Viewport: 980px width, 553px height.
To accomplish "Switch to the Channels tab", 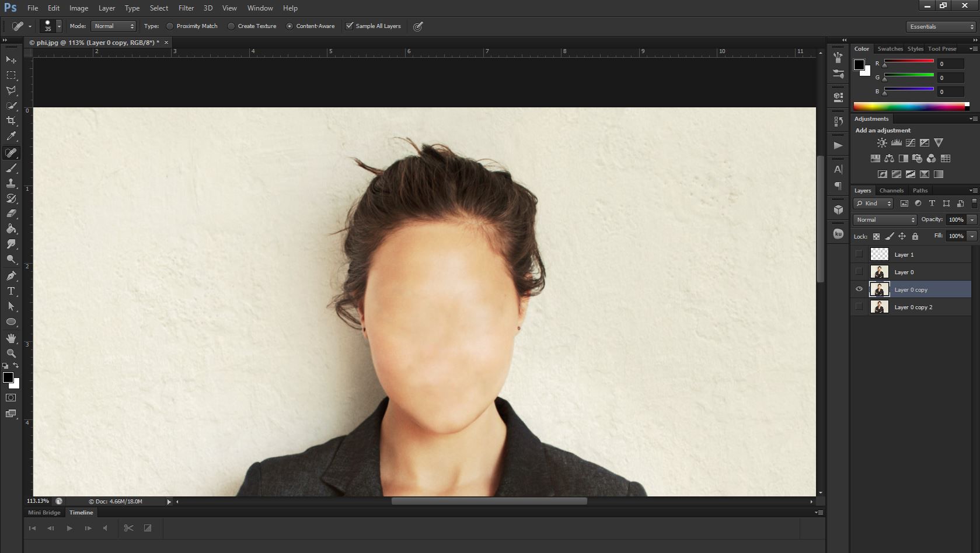I will 891,190.
